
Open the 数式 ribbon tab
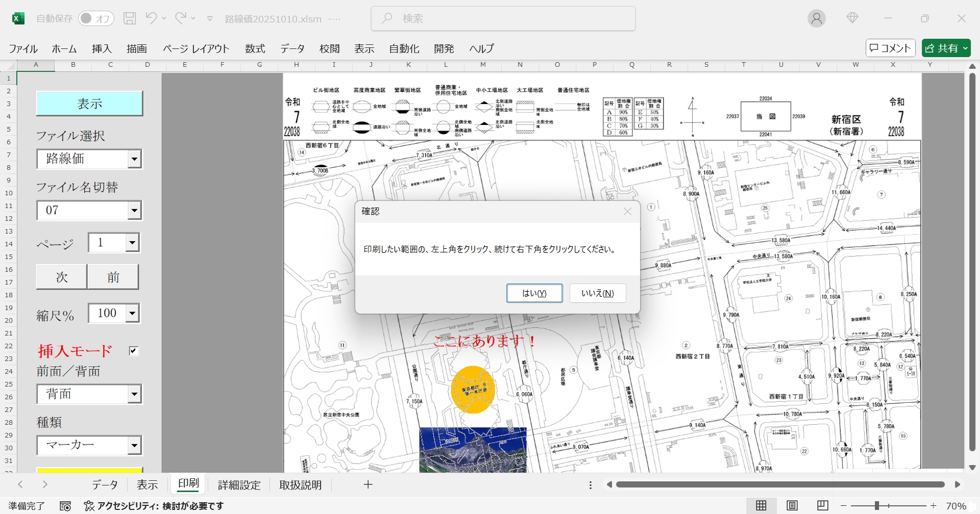click(255, 48)
